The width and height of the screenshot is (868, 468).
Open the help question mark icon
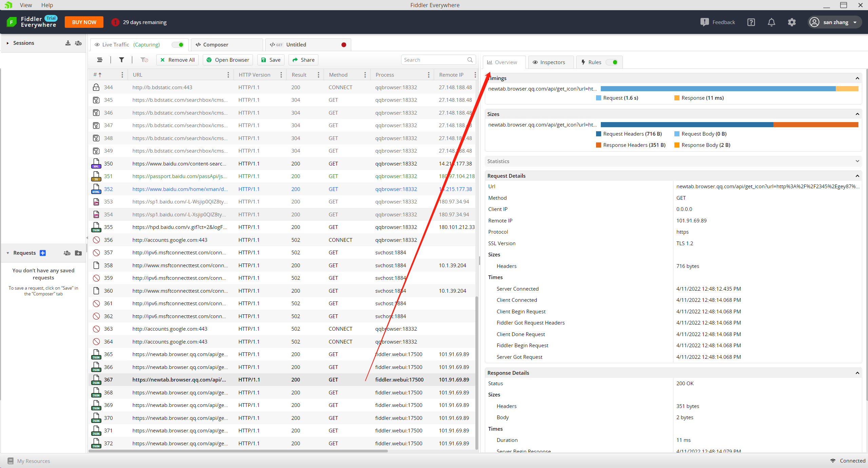click(x=751, y=22)
